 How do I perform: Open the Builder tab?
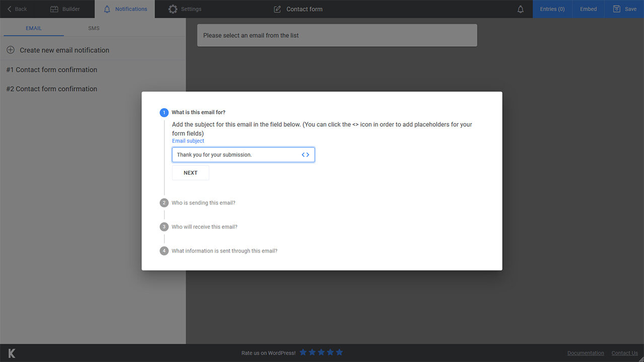tap(65, 9)
